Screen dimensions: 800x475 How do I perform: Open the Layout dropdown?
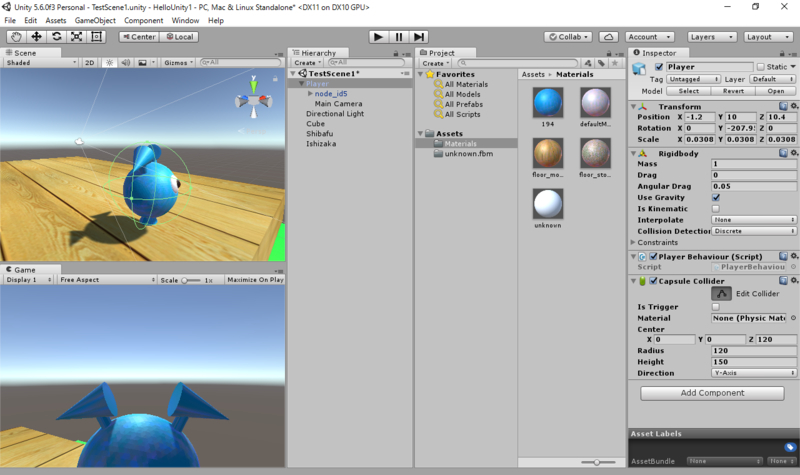(x=768, y=37)
